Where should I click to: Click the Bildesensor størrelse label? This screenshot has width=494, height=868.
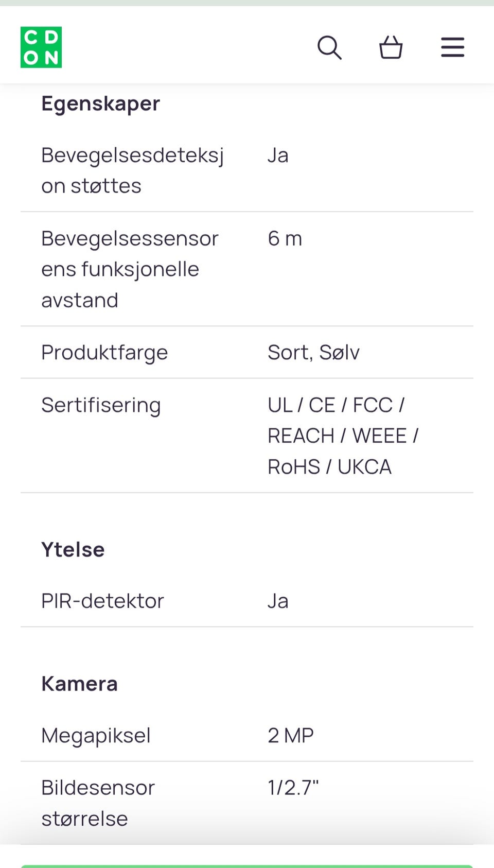(x=98, y=803)
